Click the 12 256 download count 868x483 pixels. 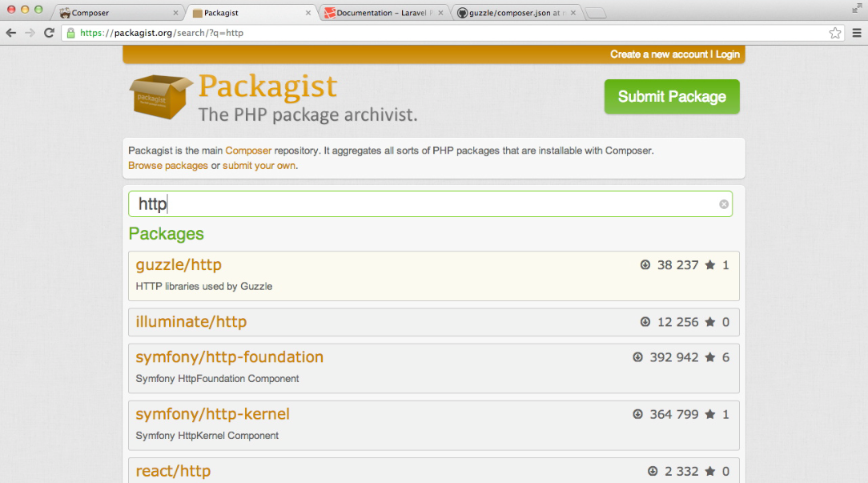(677, 322)
